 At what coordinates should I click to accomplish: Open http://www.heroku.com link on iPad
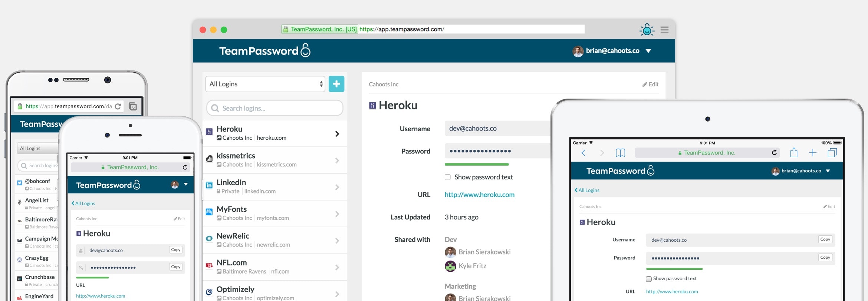click(672, 292)
